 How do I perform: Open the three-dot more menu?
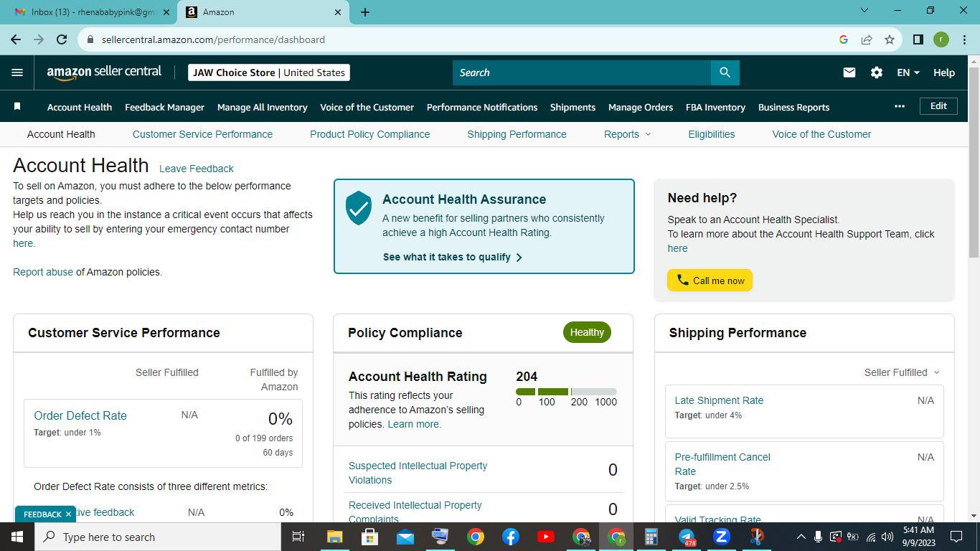tap(900, 106)
